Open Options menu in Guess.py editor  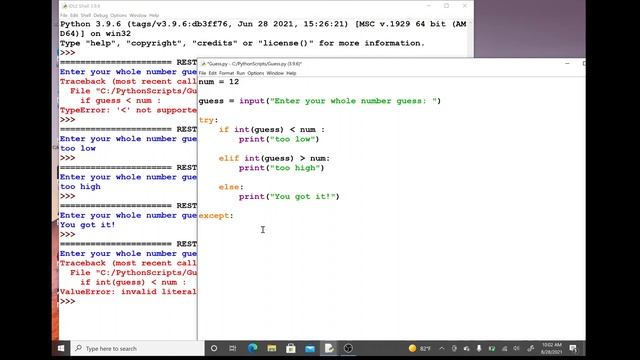[x=256, y=73]
